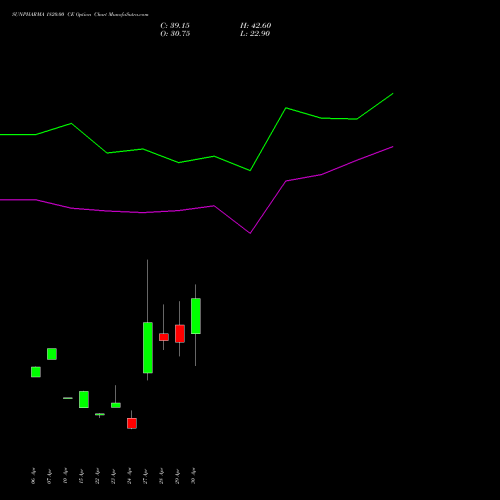Click the red candle for 24 Apr
The height and width of the screenshot is (500, 500).
click(132, 423)
